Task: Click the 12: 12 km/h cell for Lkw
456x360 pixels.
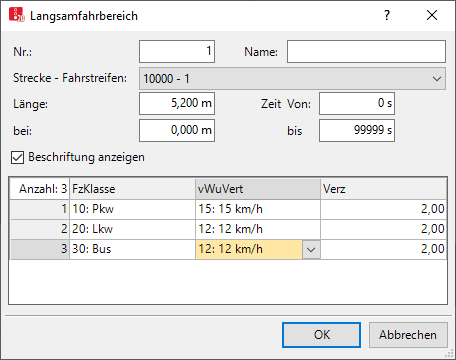Action: pos(258,229)
